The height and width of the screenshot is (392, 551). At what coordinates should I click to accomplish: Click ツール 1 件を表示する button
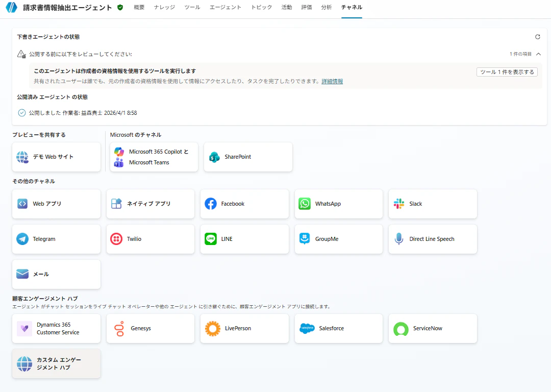coord(507,72)
